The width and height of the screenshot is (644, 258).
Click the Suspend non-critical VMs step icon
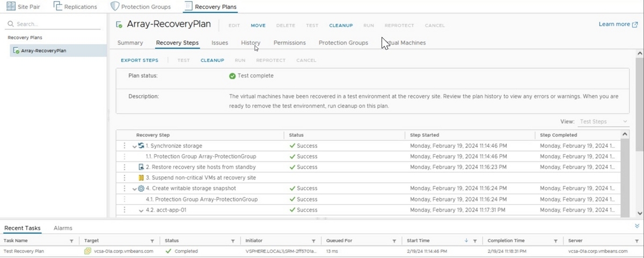141,178
